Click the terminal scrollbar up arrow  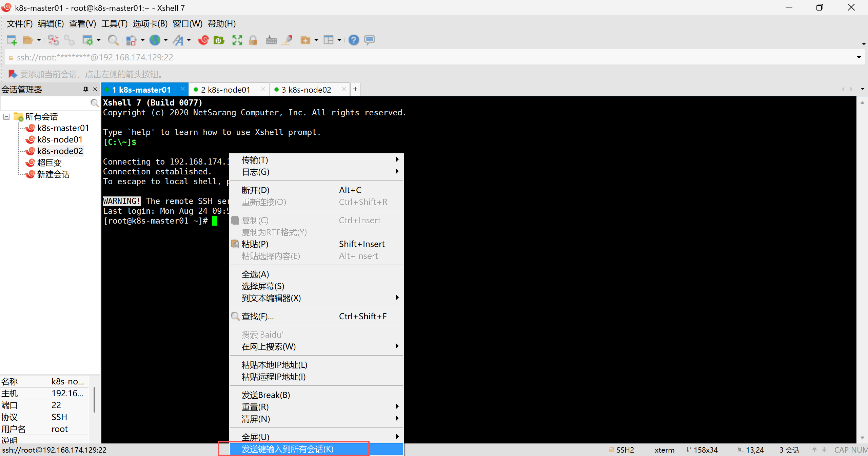tap(862, 102)
